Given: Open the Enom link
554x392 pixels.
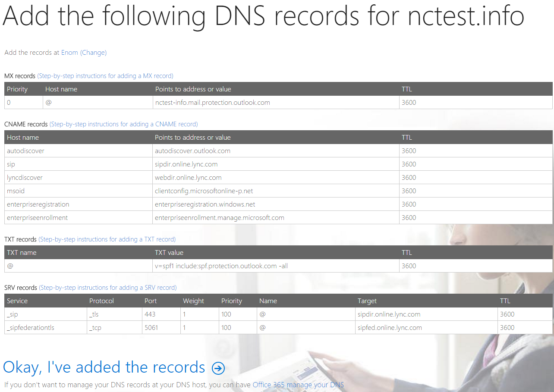Looking at the screenshot, I should 69,53.
